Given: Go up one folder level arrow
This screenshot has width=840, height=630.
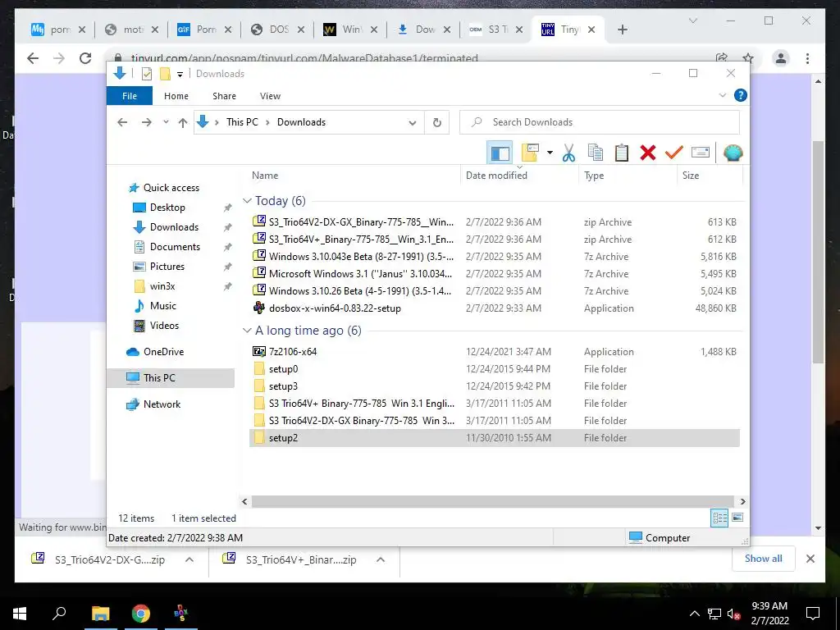Looking at the screenshot, I should 183,123.
